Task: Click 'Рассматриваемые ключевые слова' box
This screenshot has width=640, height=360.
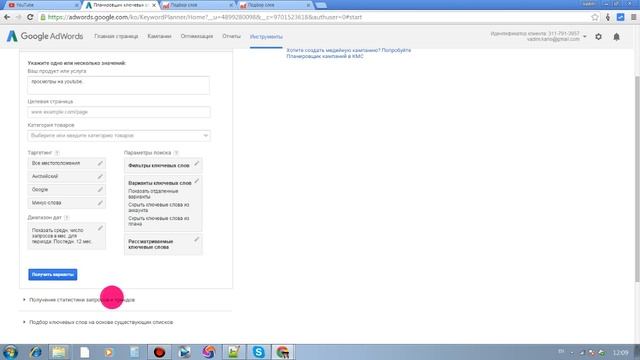Action: click(163, 244)
